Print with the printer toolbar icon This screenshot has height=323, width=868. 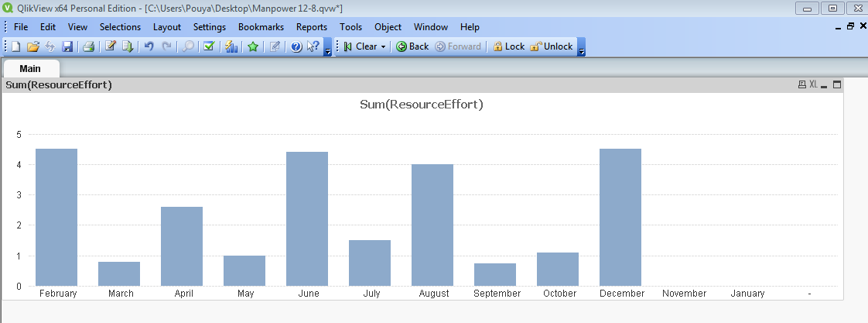89,46
